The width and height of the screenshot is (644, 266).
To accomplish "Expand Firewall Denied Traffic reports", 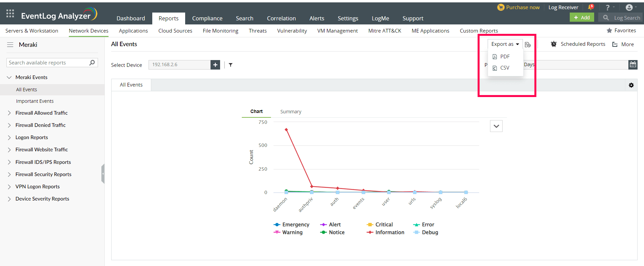I will pyautogui.click(x=9, y=125).
